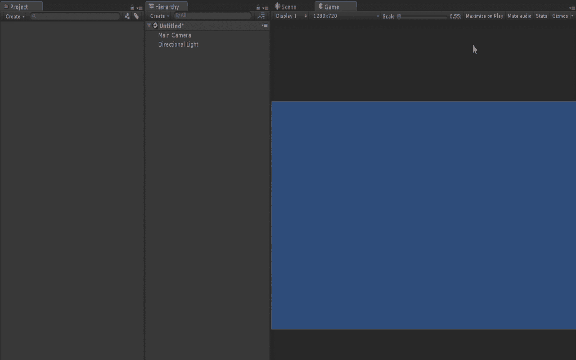The width and height of the screenshot is (576, 360).
Task: Open the Untitled scene options menu icon
Action: 265,26
